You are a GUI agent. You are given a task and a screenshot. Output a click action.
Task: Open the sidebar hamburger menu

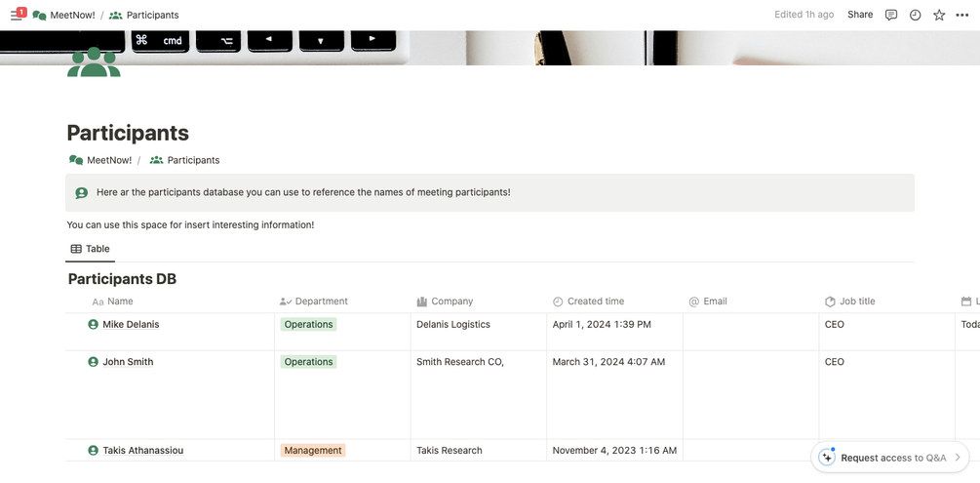click(x=16, y=15)
